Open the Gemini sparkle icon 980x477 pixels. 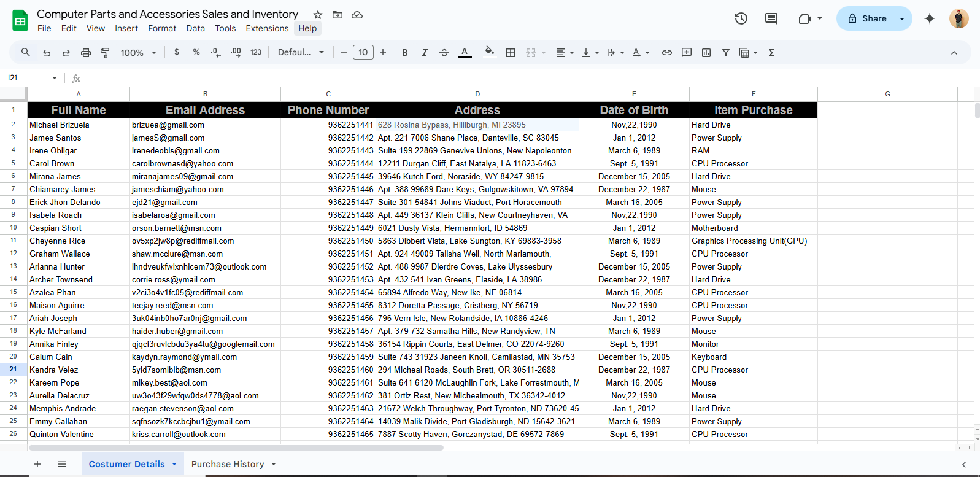point(930,18)
